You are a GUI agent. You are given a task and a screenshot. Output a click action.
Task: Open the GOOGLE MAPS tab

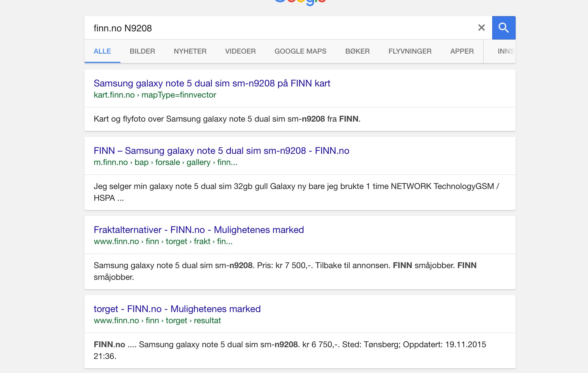(300, 51)
